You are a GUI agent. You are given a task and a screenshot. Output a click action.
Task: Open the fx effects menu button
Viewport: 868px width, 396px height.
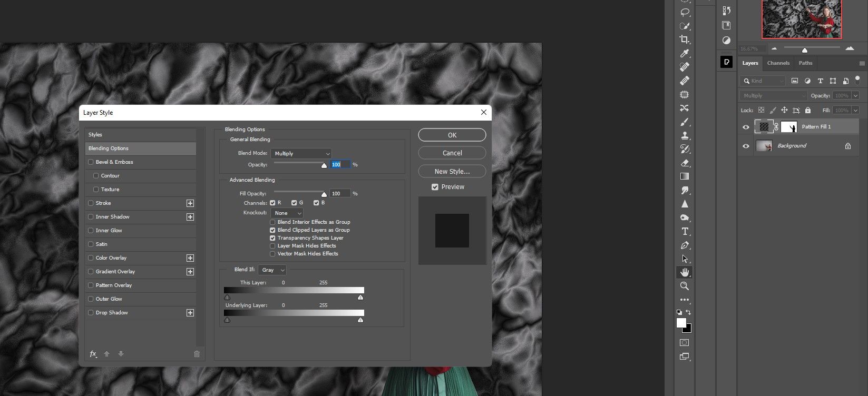93,354
